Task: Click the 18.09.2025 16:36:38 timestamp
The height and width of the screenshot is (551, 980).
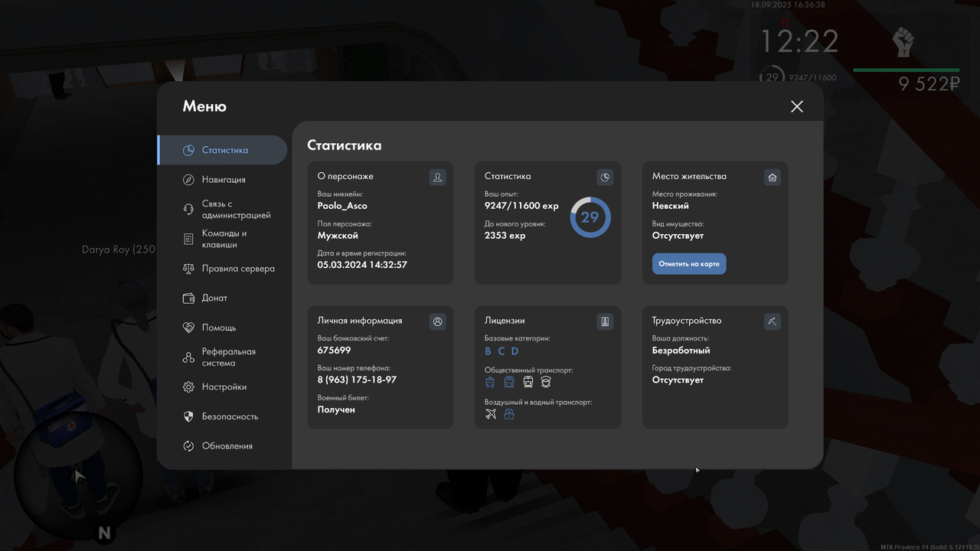Action: tap(788, 5)
